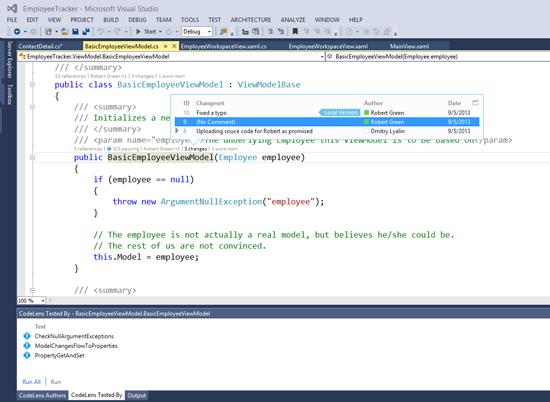Image resolution: width=550 pixels, height=402 pixels.
Task: Collapse the constructor method outline
Action: tap(32, 158)
